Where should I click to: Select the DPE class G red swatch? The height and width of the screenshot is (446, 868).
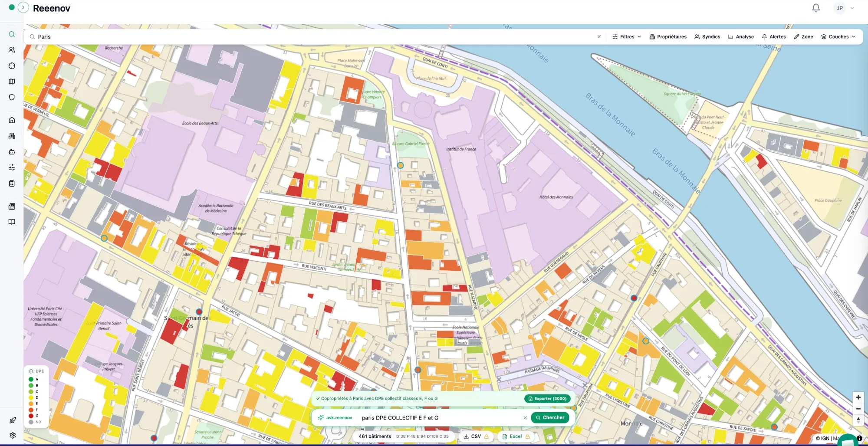31,416
